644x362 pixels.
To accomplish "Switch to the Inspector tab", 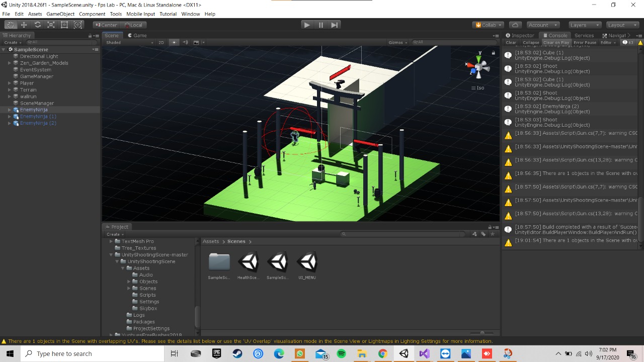I will tap(520, 35).
